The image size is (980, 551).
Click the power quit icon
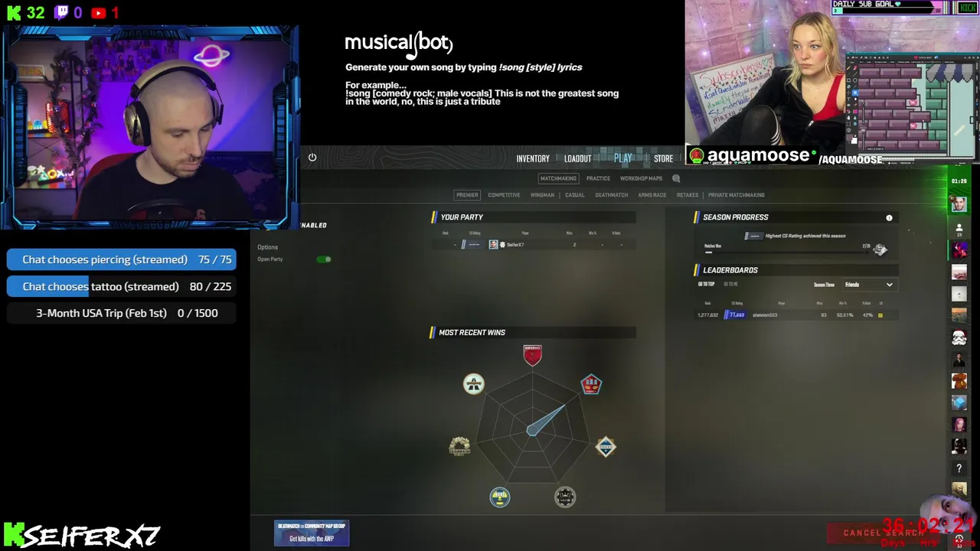tap(312, 158)
